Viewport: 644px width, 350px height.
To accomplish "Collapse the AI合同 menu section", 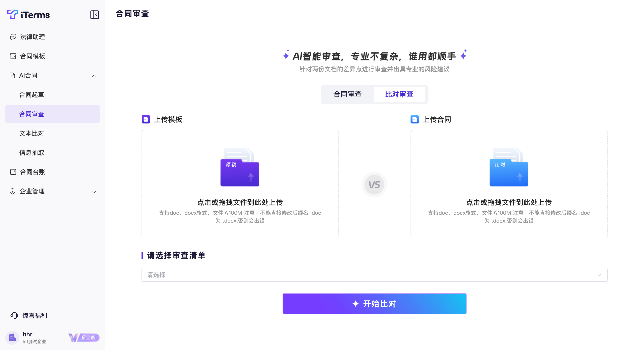I will coord(94,76).
